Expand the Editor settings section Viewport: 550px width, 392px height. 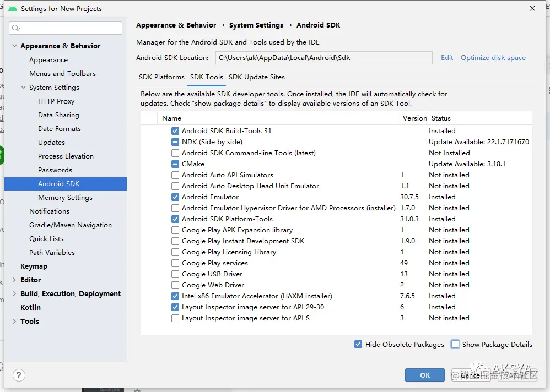(x=14, y=280)
